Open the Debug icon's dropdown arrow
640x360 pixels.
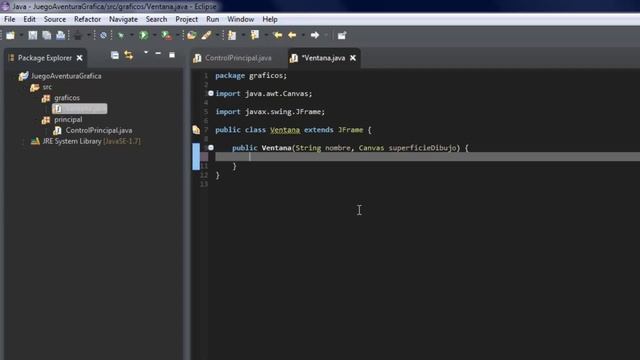[131, 36]
